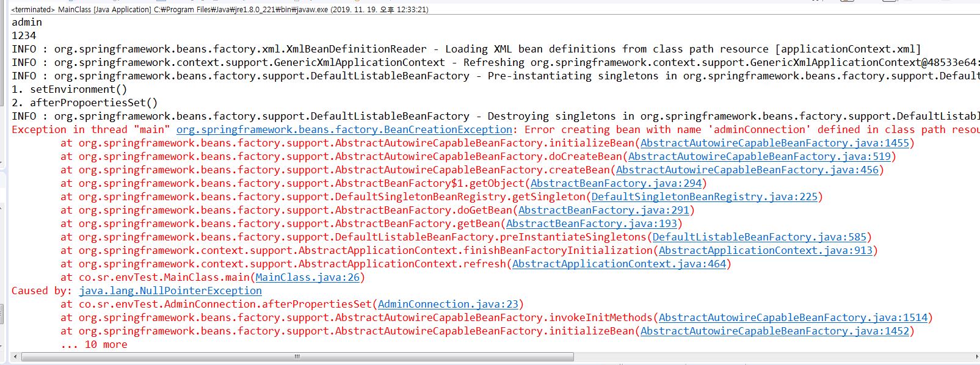Click the terminated MainClass console header

point(220,9)
